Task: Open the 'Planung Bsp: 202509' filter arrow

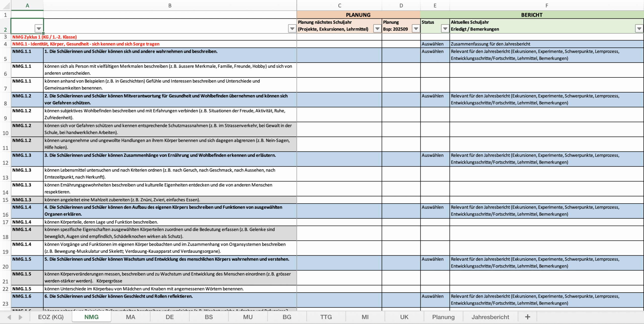Action: point(416,29)
